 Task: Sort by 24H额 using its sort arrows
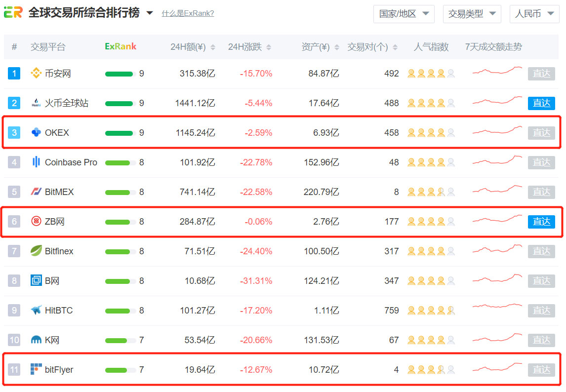pos(213,47)
